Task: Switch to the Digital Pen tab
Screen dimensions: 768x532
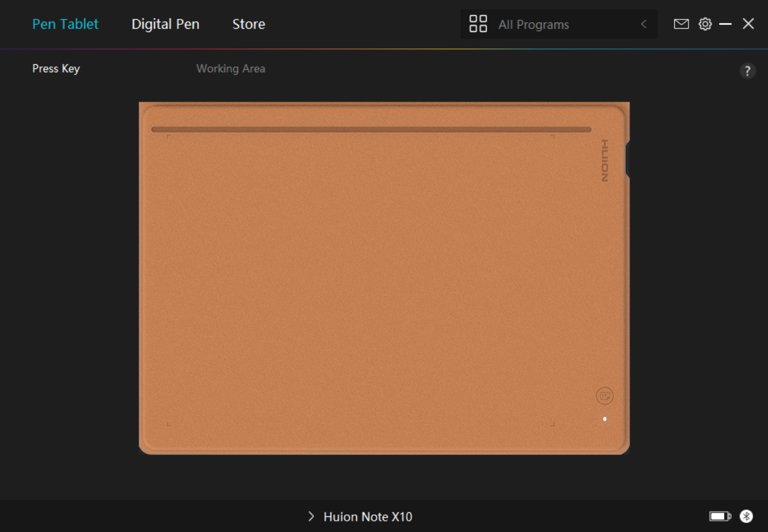Action: tap(165, 24)
